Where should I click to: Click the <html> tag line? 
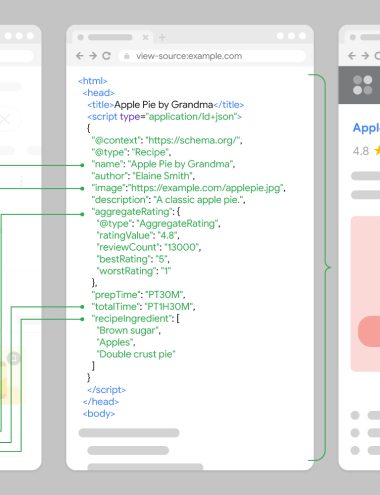93,81
